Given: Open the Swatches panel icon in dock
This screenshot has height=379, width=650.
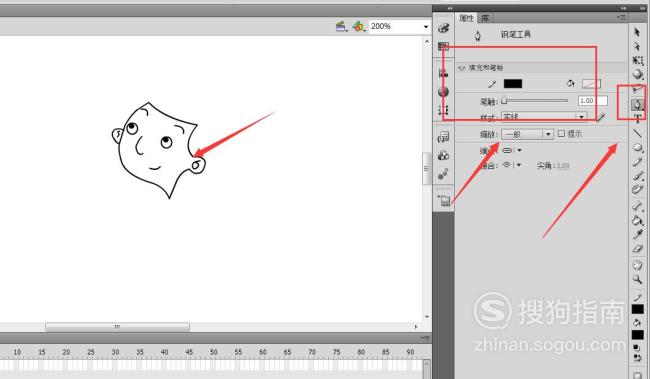Looking at the screenshot, I should coord(444,46).
